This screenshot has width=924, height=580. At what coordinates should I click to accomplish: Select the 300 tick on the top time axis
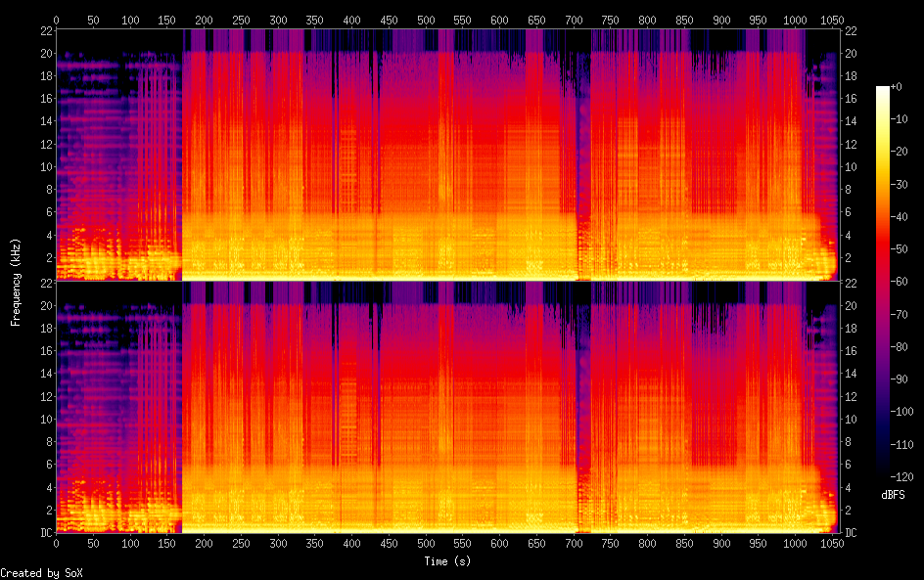tap(278, 20)
